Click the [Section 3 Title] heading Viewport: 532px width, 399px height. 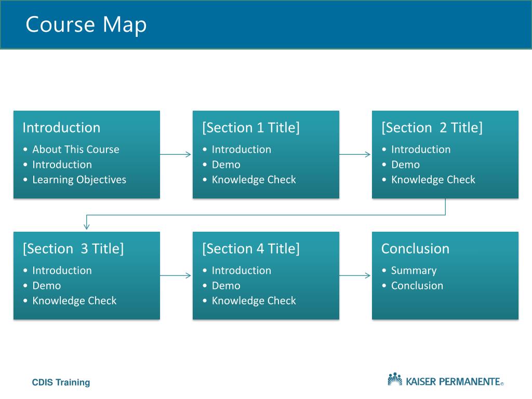pos(73,249)
